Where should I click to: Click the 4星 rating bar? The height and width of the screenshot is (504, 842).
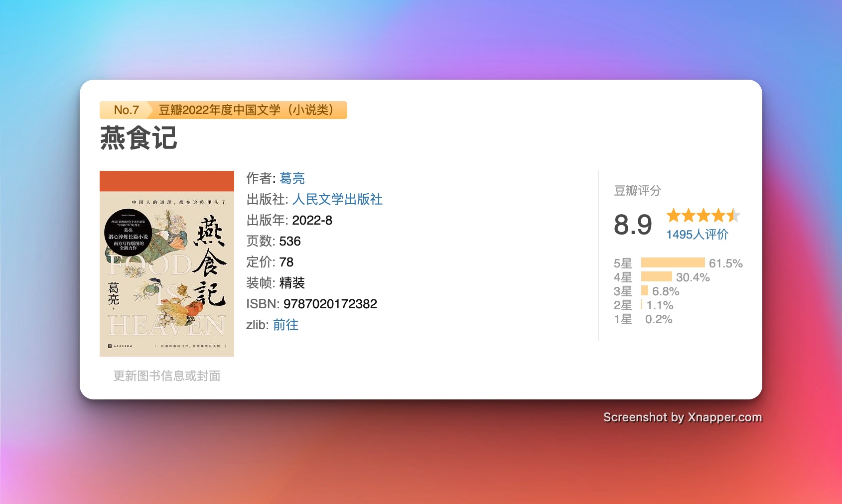coord(656,277)
